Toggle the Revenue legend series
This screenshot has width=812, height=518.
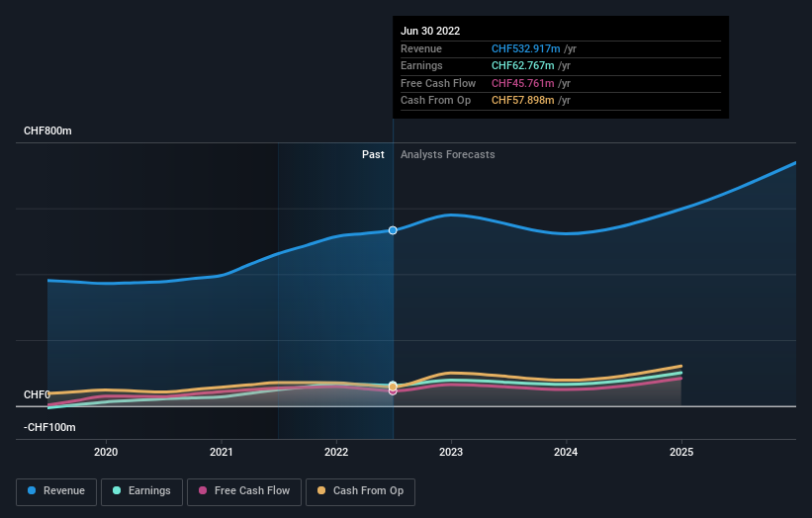coord(56,491)
